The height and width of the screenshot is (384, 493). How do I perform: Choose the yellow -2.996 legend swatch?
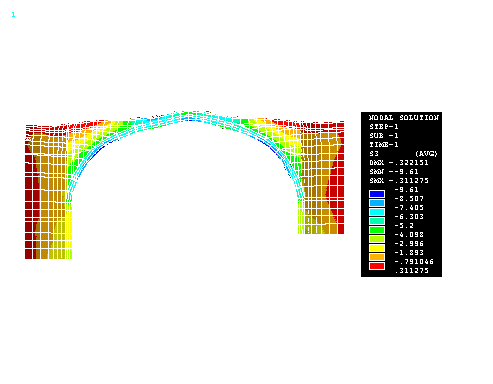coord(377,248)
